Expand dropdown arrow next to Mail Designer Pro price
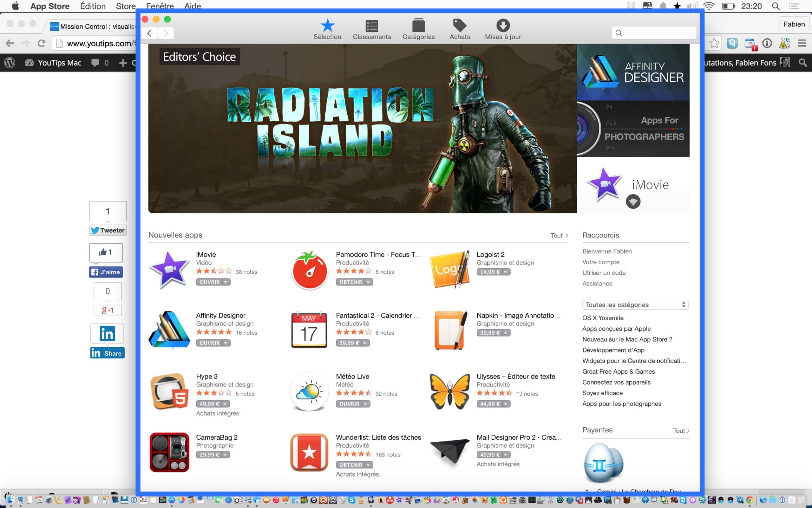The height and width of the screenshot is (508, 812). pyautogui.click(x=506, y=455)
